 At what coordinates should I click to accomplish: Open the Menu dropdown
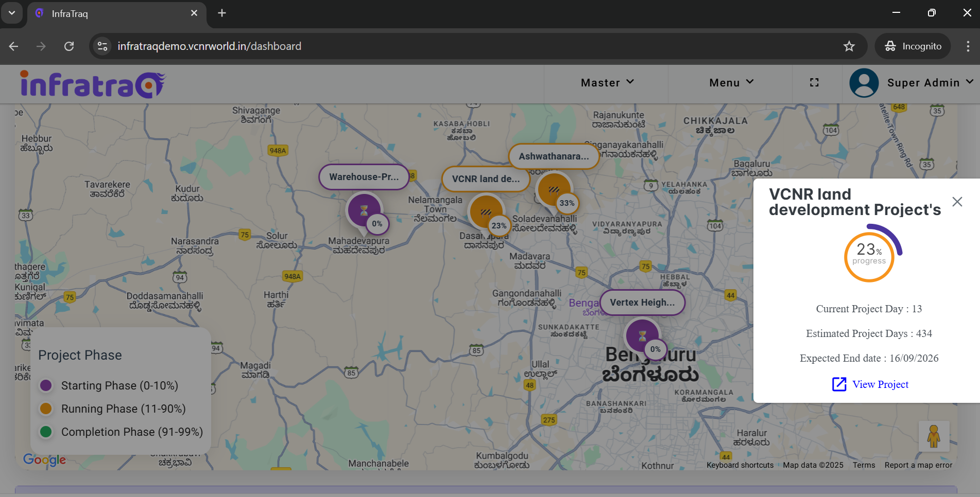pyautogui.click(x=731, y=83)
